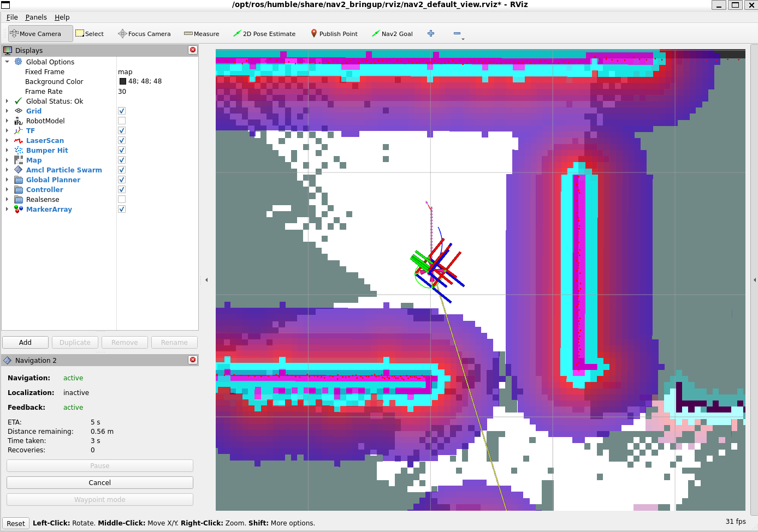Activate the Focus Camera tool

click(x=144, y=34)
